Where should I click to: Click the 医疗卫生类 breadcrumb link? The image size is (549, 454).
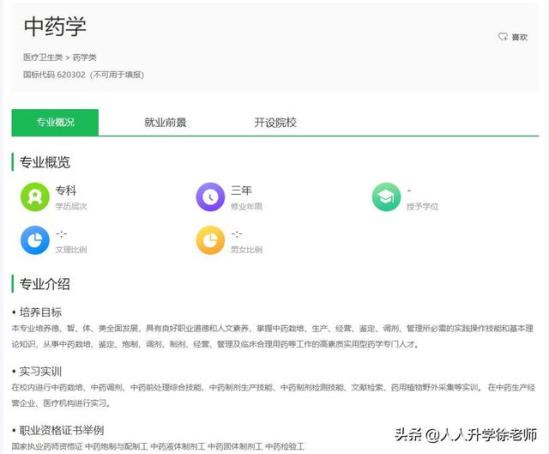pos(43,57)
